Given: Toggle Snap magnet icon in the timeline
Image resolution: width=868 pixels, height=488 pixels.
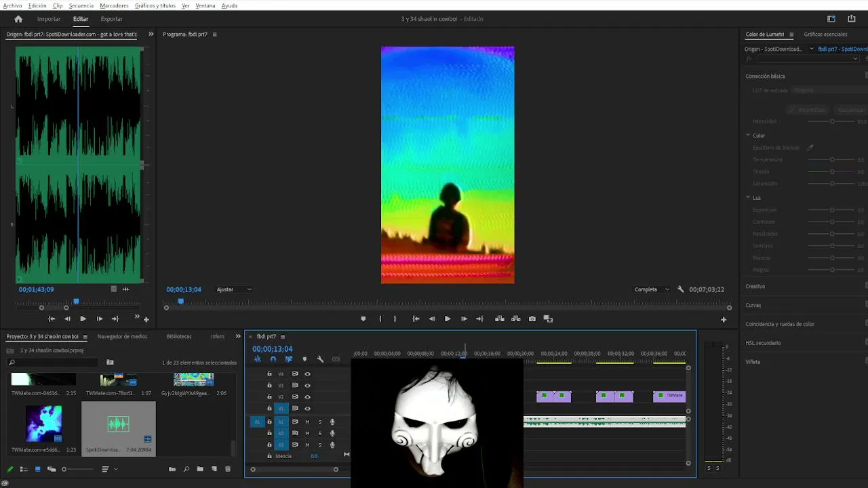Looking at the screenshot, I should pos(273,359).
